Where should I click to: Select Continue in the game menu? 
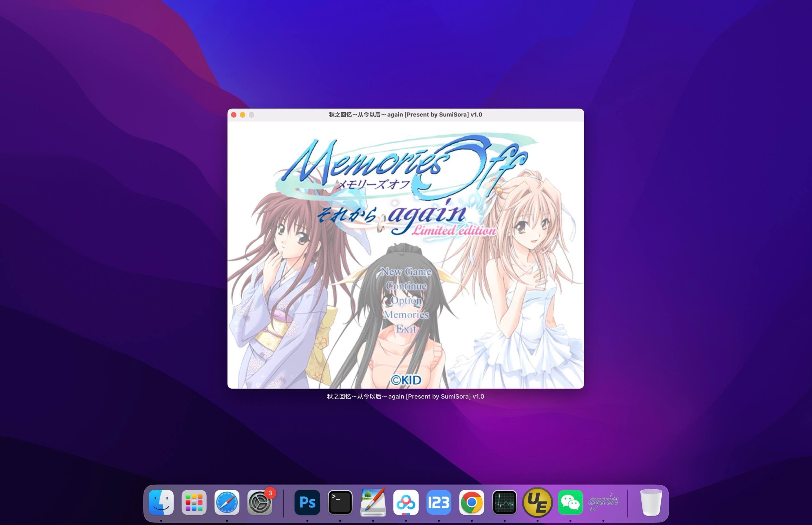point(406,286)
